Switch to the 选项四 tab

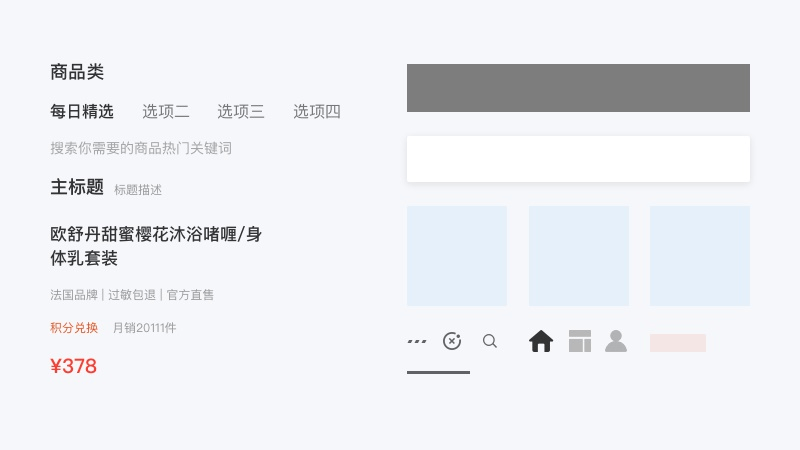pos(316,111)
